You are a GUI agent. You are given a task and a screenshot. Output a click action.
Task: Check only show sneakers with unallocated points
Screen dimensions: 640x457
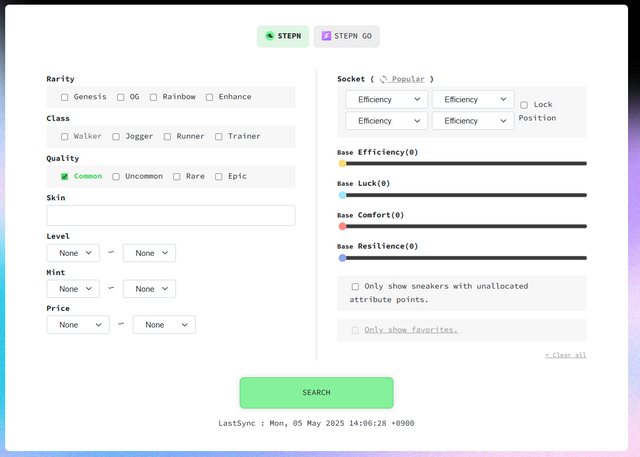coord(355,286)
